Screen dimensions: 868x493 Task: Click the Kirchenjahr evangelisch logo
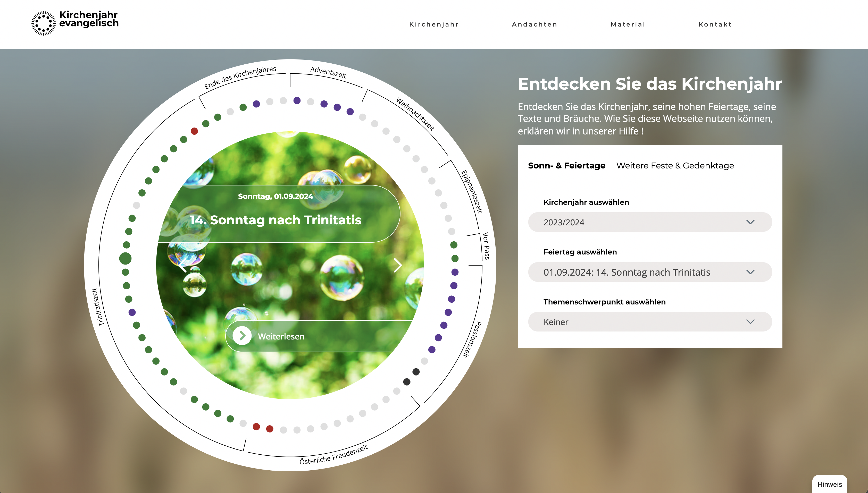75,23
